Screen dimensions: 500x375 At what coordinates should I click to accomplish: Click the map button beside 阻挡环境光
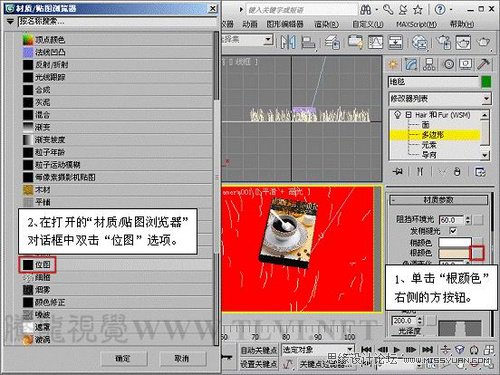(478, 220)
